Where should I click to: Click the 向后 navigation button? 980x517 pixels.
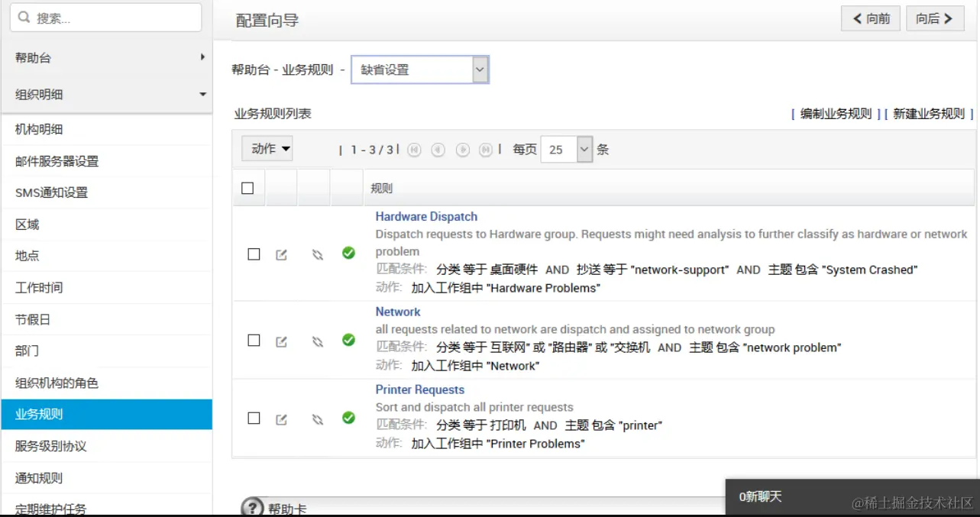pyautogui.click(x=935, y=18)
